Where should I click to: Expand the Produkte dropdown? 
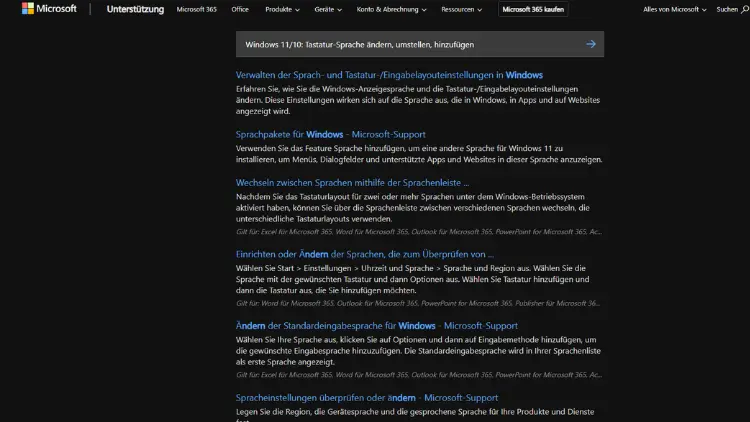(282, 9)
